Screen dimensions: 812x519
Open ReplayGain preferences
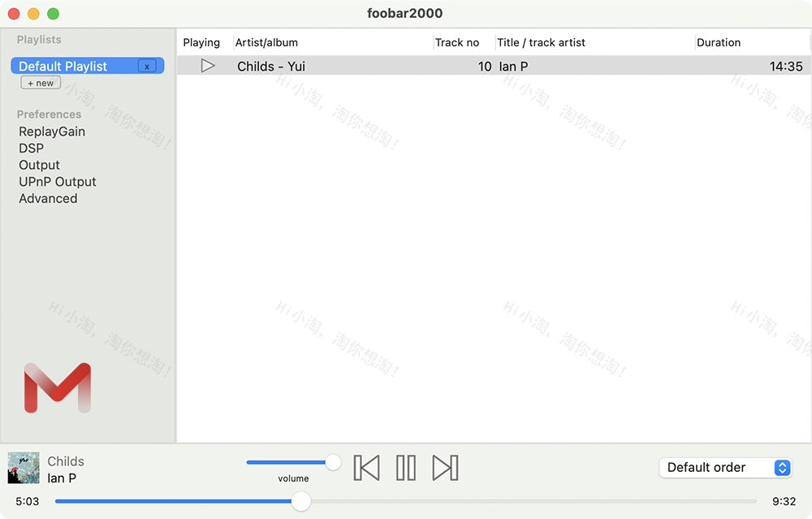pyautogui.click(x=52, y=132)
